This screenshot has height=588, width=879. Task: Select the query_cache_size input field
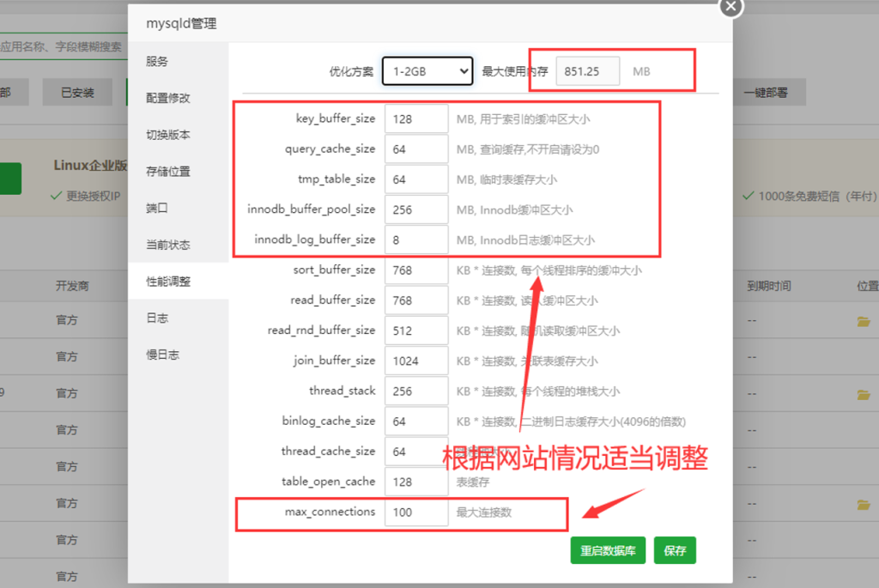416,149
